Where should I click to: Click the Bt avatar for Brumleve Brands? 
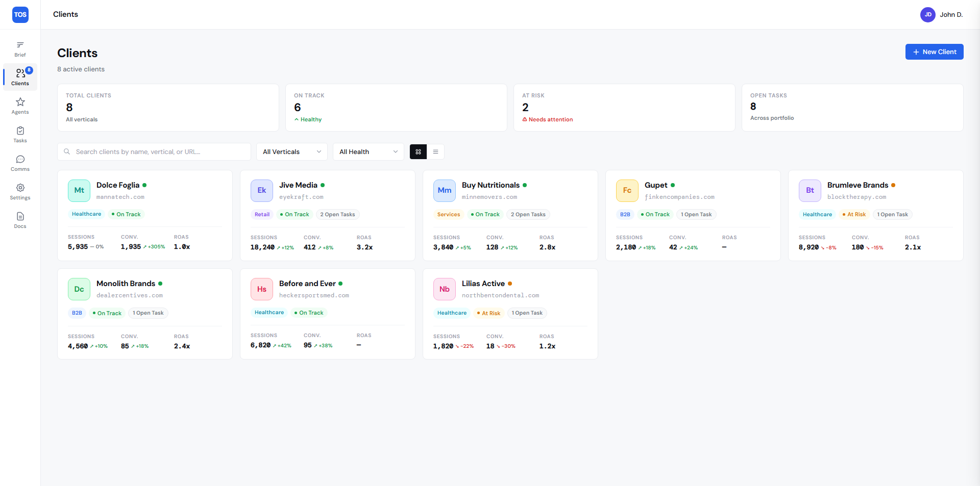point(810,190)
